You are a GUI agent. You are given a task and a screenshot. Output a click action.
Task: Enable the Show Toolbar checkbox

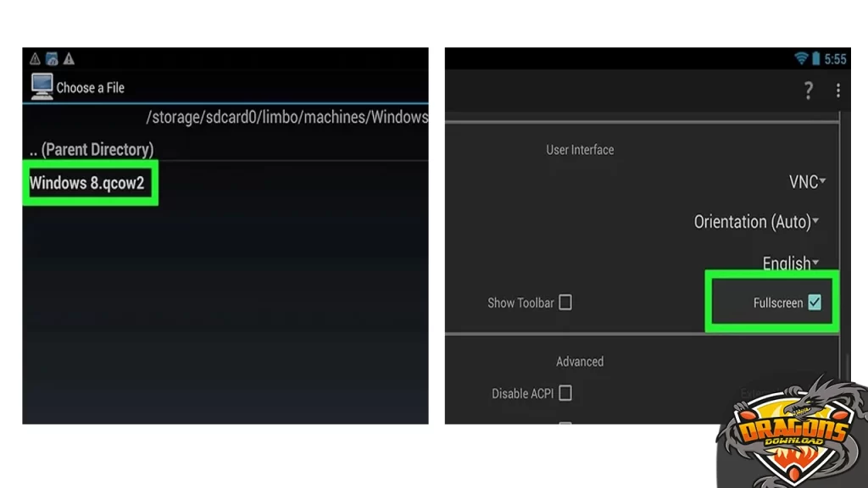coord(565,302)
